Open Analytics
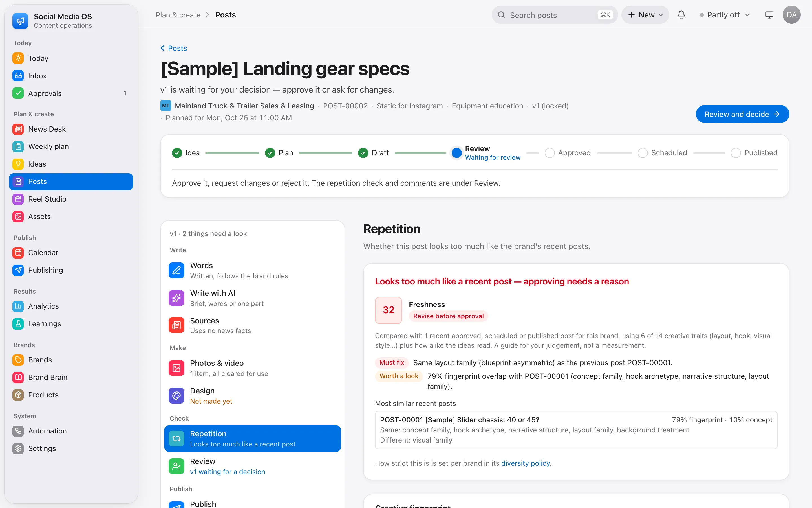812x508 pixels. [x=71, y=306]
